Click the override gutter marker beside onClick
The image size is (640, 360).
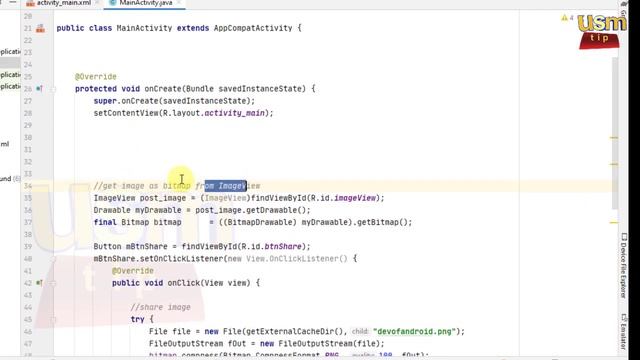[39, 282]
